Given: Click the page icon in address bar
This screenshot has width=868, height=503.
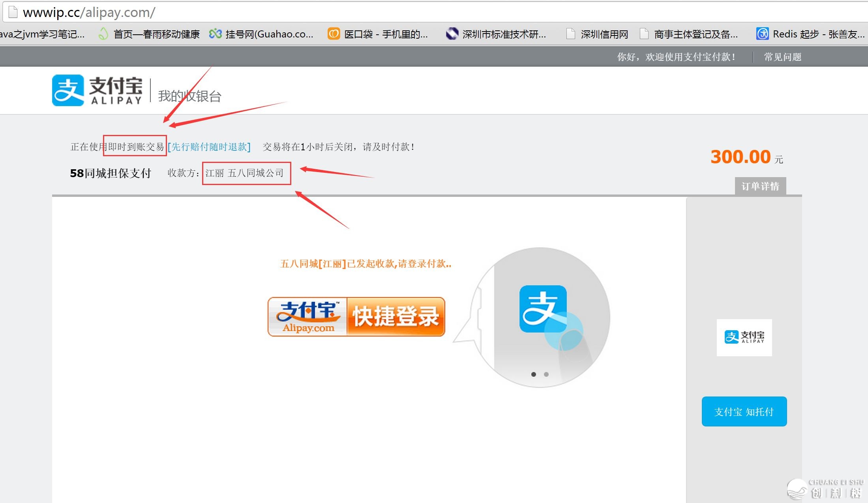Looking at the screenshot, I should click(13, 12).
